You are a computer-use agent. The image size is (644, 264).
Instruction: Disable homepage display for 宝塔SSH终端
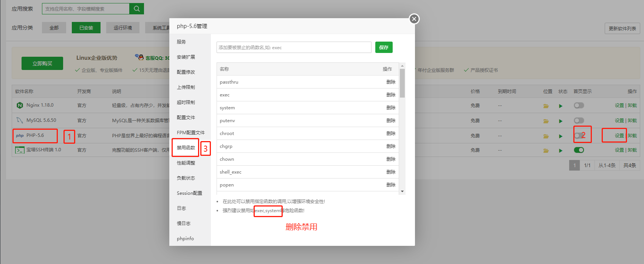click(579, 150)
